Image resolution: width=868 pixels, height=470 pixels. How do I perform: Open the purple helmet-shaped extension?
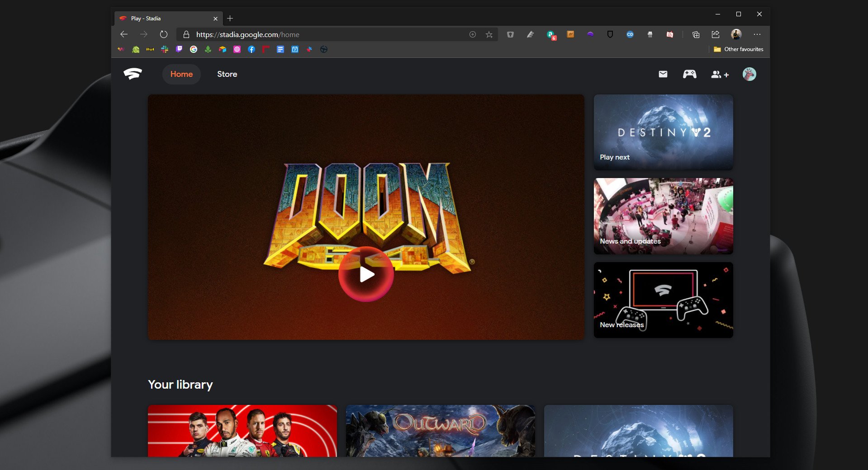tap(590, 34)
